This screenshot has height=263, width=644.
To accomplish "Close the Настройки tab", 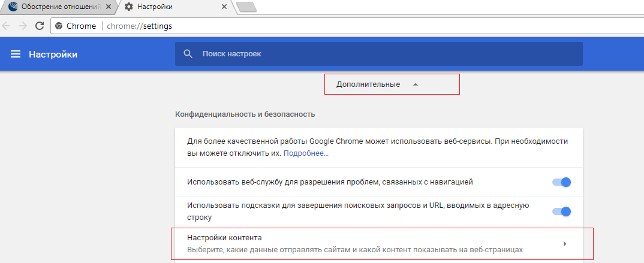I will 224,7.
